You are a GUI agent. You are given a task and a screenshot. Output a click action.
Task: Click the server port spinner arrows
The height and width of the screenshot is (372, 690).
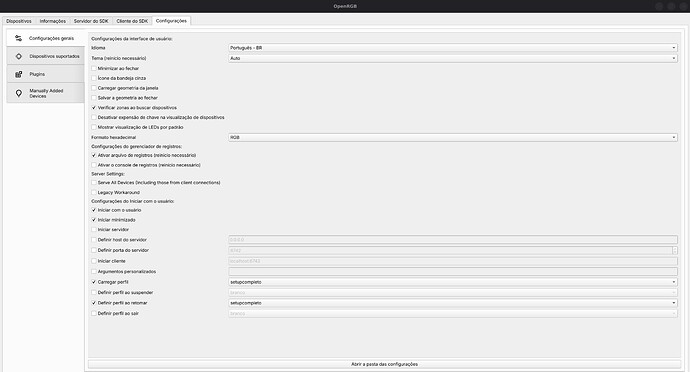point(675,250)
